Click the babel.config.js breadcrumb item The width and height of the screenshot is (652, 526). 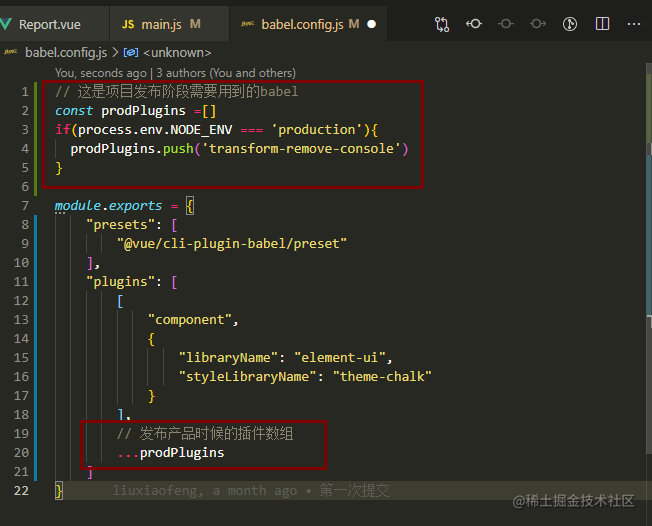coord(66,53)
